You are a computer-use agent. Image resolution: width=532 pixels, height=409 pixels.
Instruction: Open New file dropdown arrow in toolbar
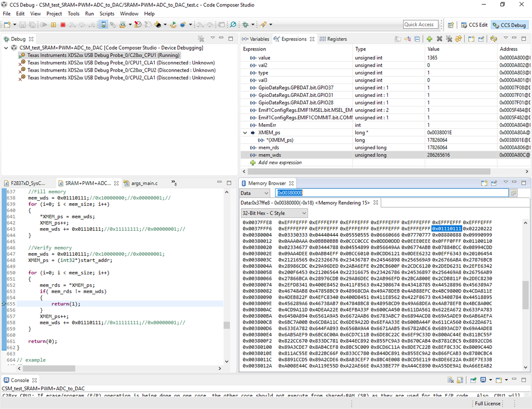[15, 25]
